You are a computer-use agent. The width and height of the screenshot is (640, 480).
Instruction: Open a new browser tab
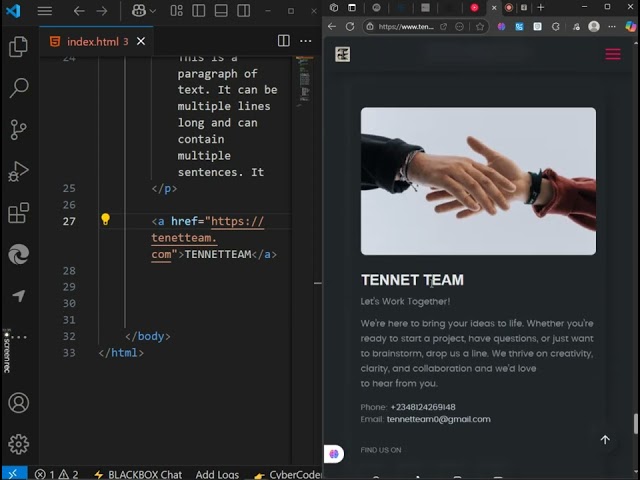click(541, 7)
